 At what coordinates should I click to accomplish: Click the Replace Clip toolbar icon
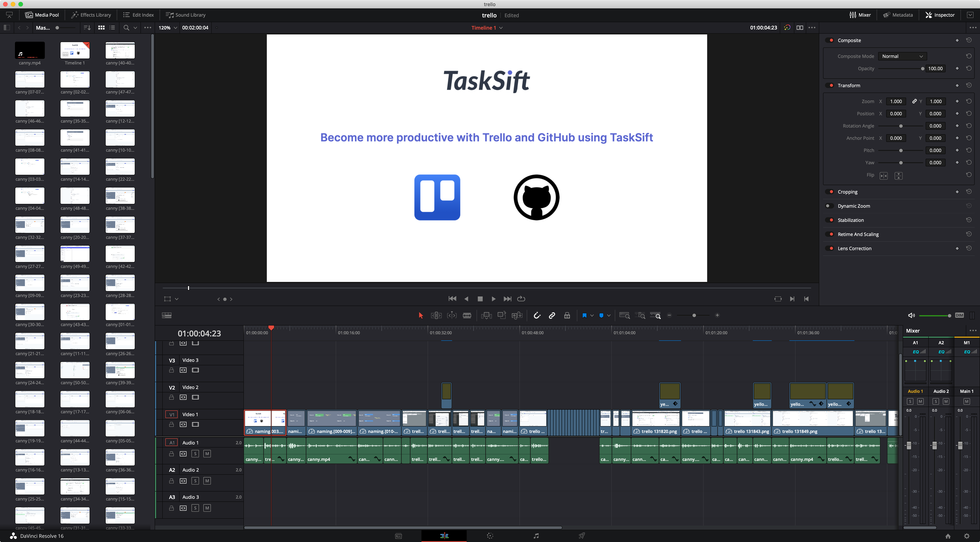coord(517,316)
